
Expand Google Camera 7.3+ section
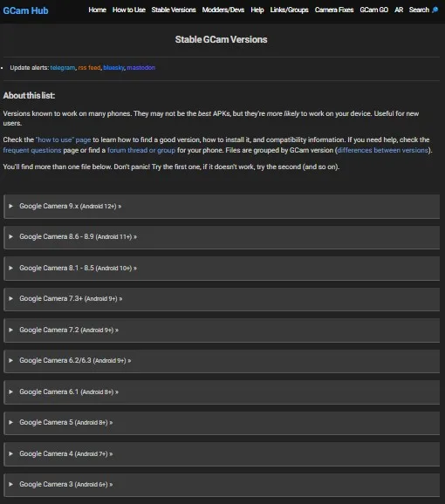[222, 299]
